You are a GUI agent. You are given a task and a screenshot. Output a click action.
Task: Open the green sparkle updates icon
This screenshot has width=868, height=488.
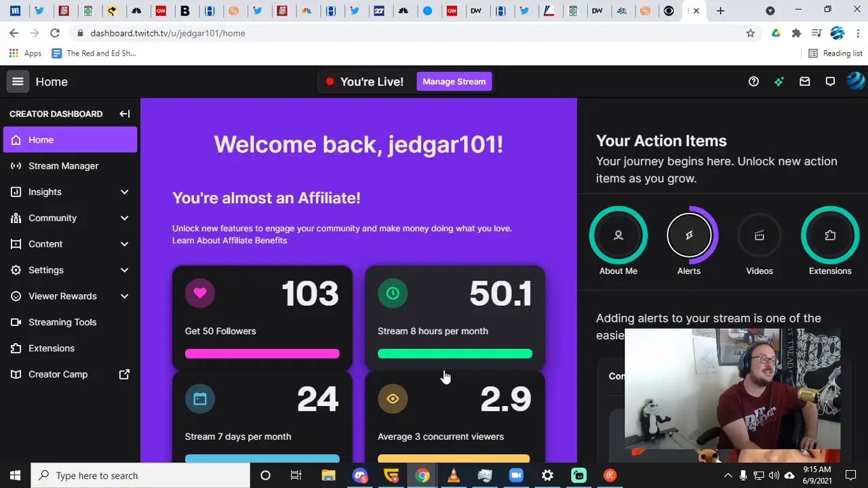(x=779, y=81)
